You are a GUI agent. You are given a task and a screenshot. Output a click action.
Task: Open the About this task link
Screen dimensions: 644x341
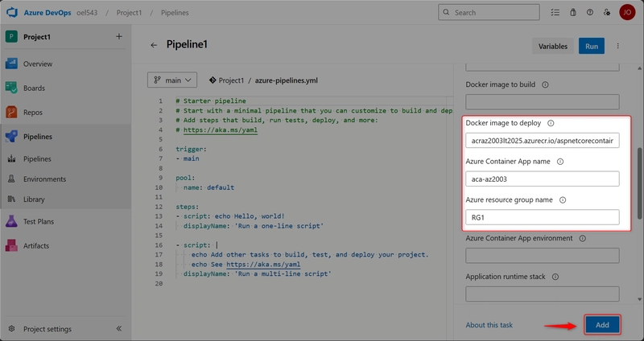point(489,325)
